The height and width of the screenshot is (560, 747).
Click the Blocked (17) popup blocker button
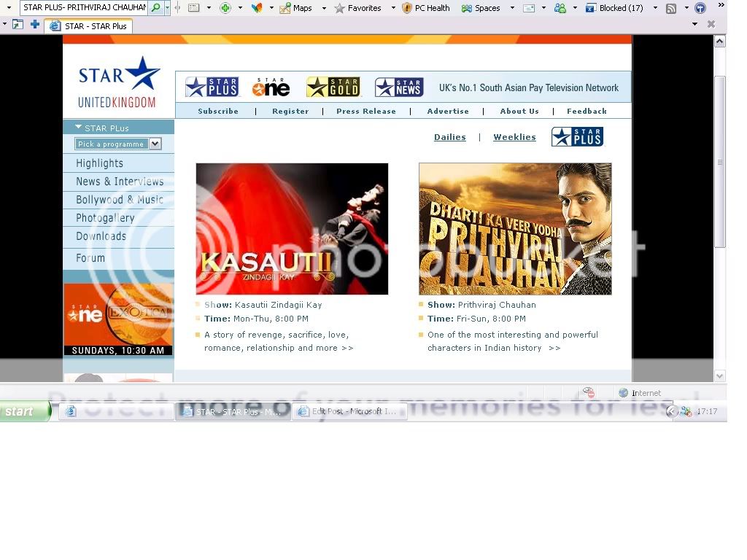pyautogui.click(x=614, y=8)
